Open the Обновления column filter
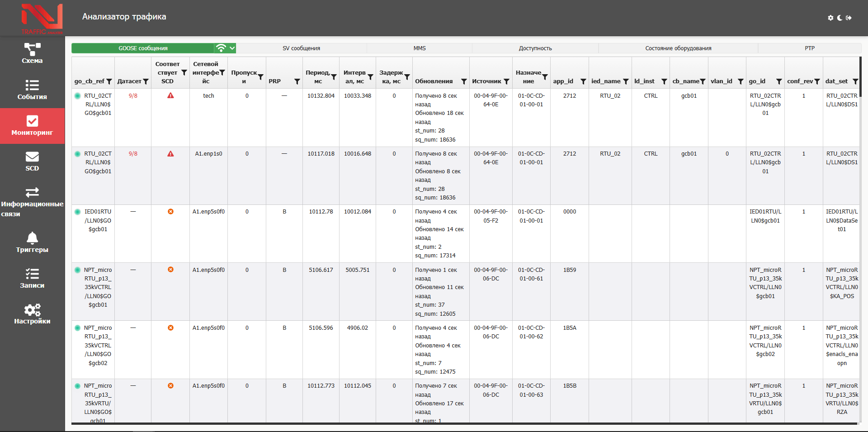The height and width of the screenshot is (432, 868). click(x=464, y=81)
